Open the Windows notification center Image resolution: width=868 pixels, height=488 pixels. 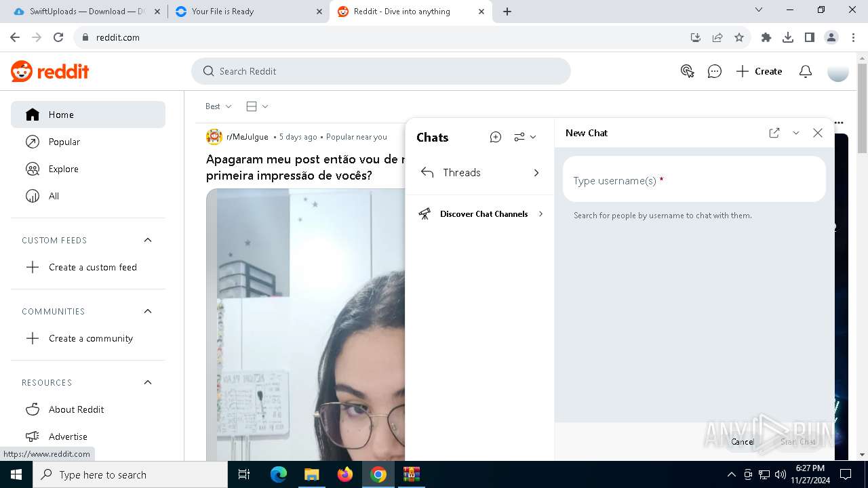point(846,474)
